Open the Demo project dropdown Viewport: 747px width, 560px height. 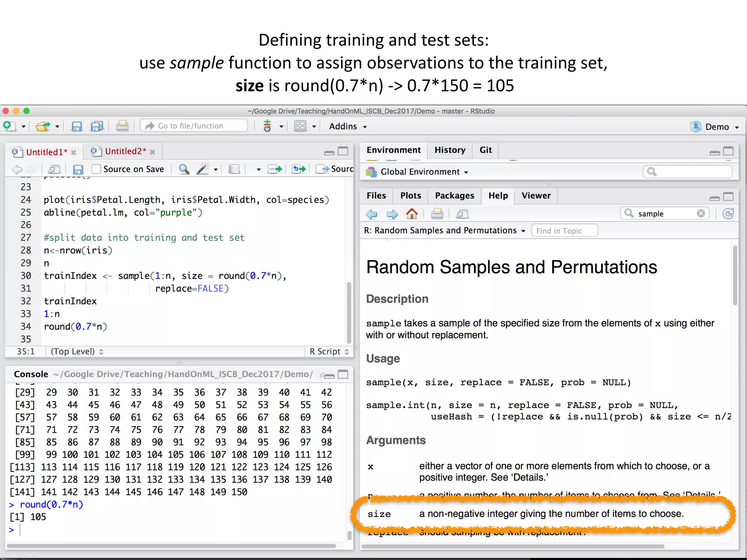tap(715, 127)
